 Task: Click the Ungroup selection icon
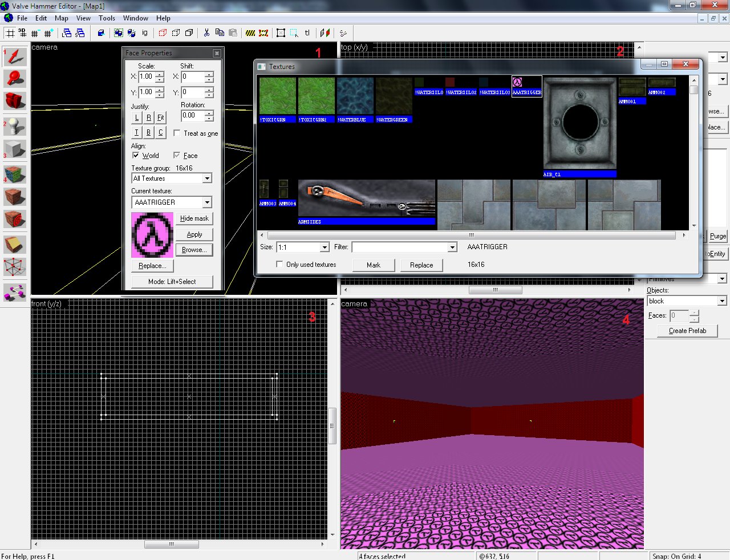[x=132, y=33]
